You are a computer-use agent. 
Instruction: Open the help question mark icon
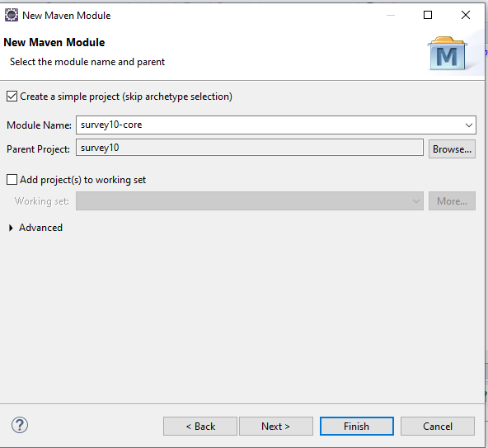click(x=20, y=425)
